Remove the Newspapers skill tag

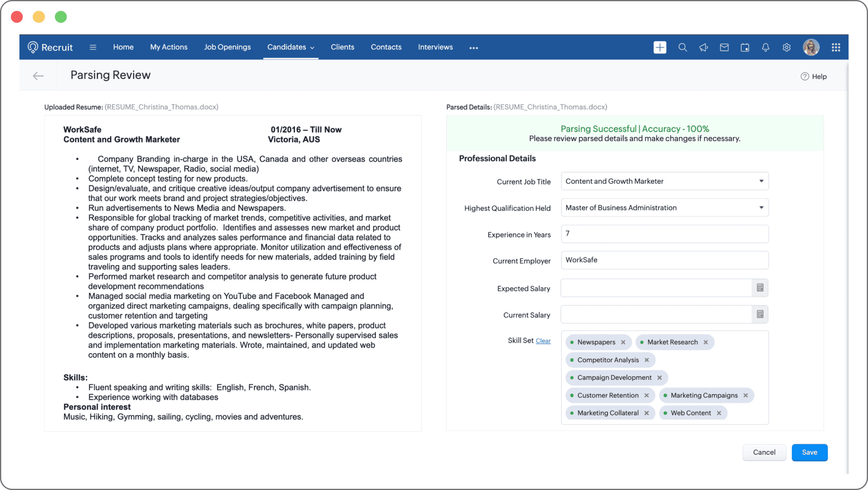point(623,342)
